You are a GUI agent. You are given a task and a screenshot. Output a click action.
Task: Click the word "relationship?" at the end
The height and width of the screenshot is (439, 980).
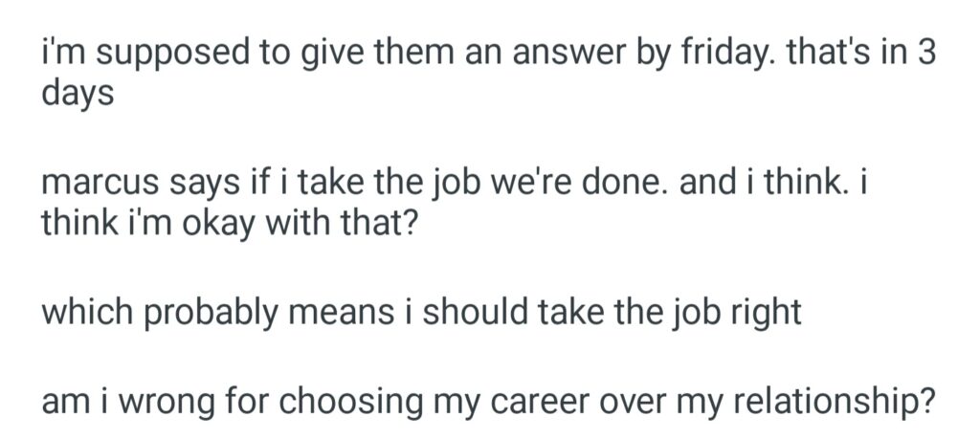(825, 400)
